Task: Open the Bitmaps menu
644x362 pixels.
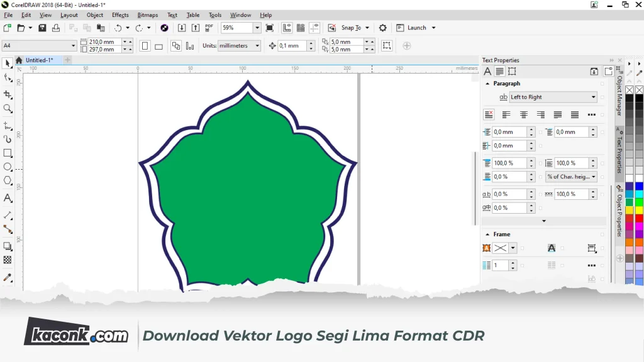Action: pos(149,14)
